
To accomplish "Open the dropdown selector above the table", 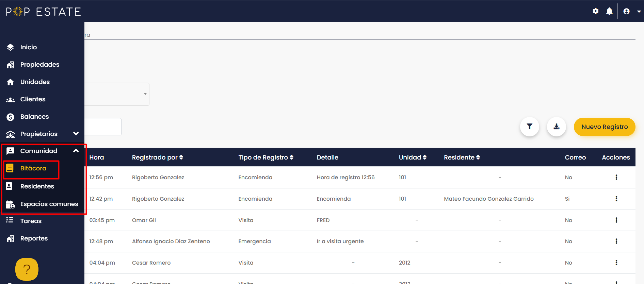I will click(117, 94).
